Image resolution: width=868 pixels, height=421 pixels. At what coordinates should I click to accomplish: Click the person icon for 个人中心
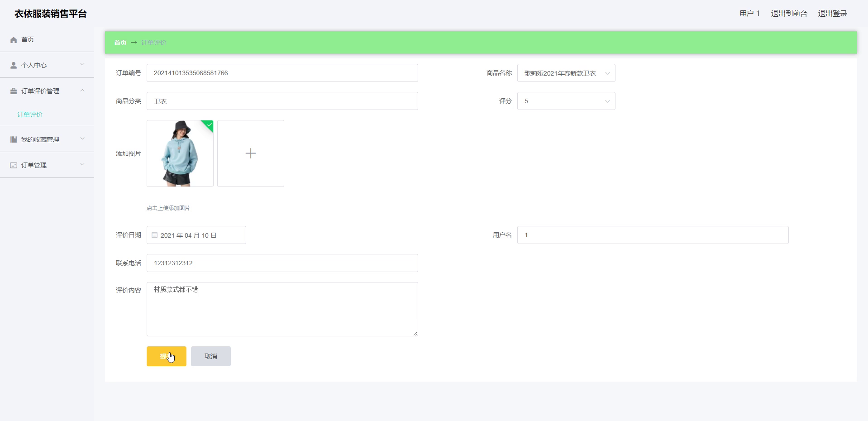point(14,65)
